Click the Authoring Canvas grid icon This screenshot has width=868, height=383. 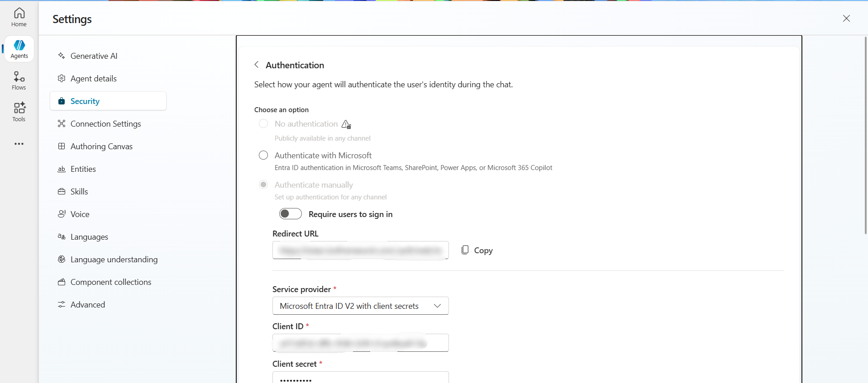[62, 146]
